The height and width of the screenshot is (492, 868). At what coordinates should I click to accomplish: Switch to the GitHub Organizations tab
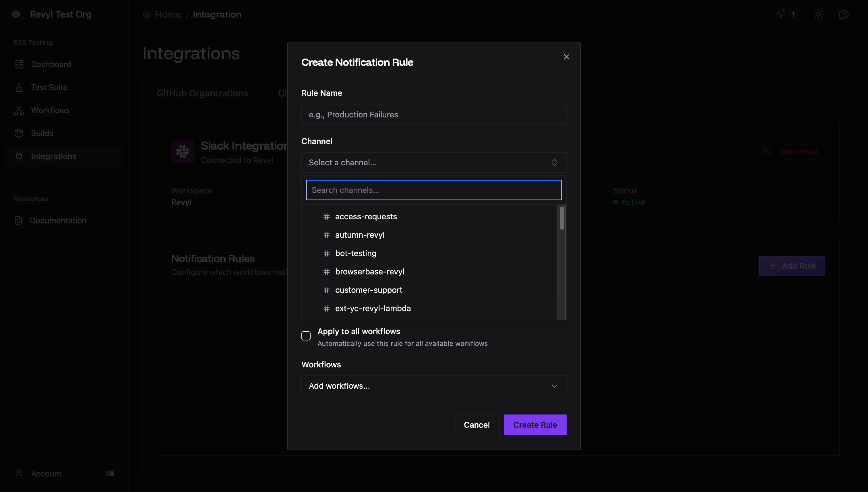(x=202, y=93)
